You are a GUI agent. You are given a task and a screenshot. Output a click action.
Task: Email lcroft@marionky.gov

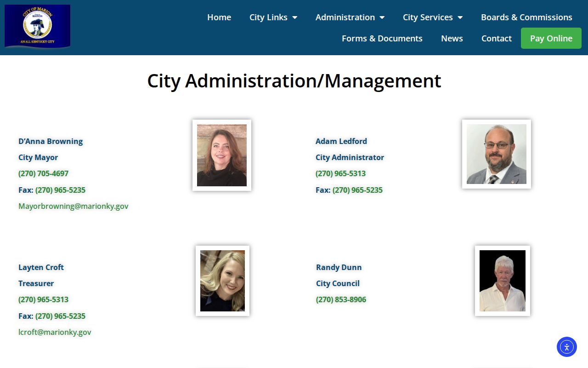coord(55,332)
